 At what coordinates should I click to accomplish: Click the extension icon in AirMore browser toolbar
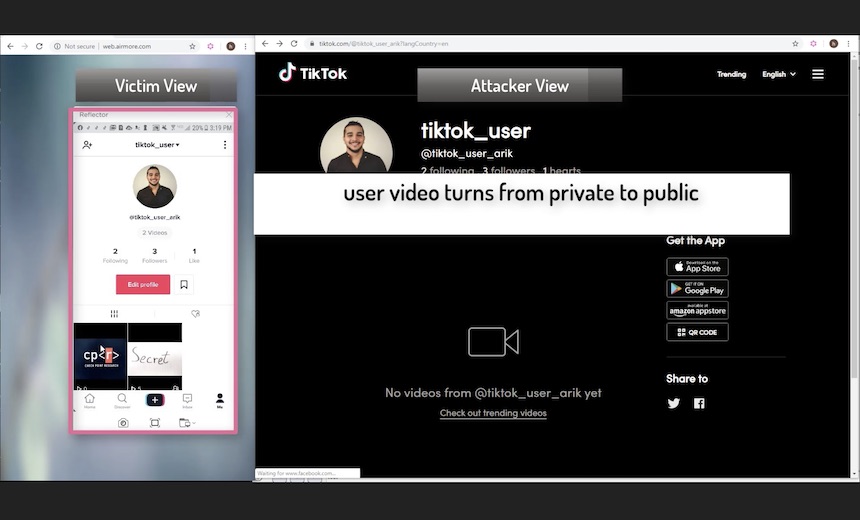tap(210, 47)
